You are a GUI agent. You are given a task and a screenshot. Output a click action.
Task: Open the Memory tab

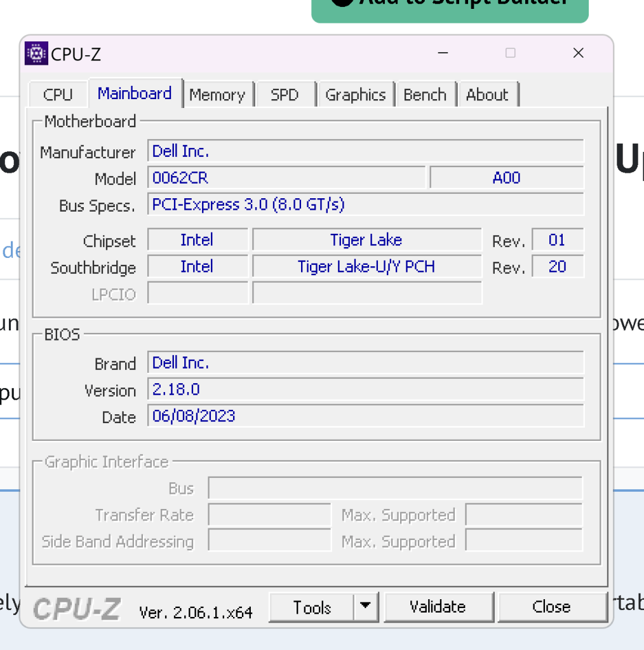point(218,95)
